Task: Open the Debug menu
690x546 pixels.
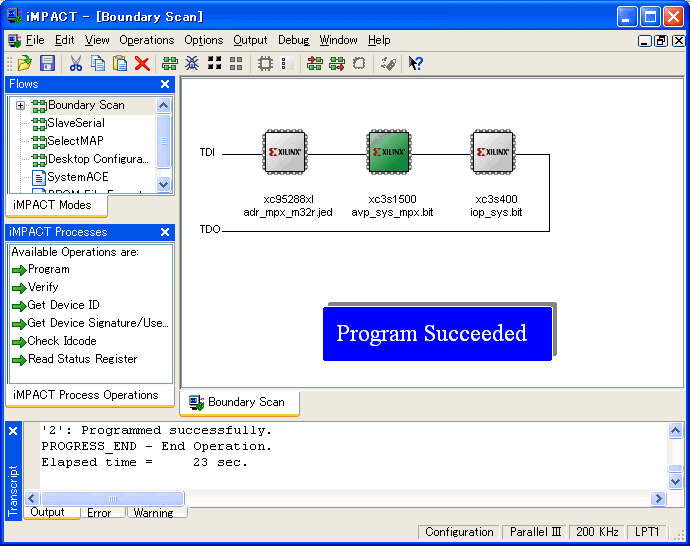Action: 293,40
